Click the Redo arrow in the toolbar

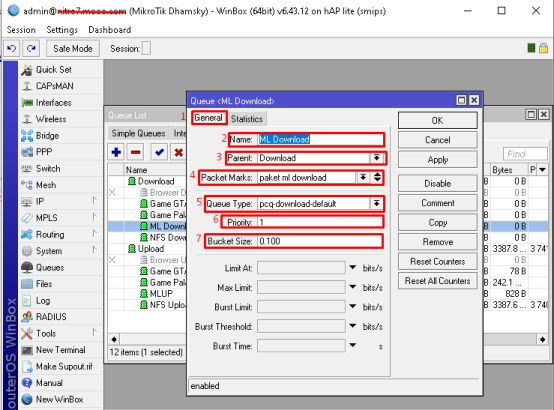pos(31,48)
